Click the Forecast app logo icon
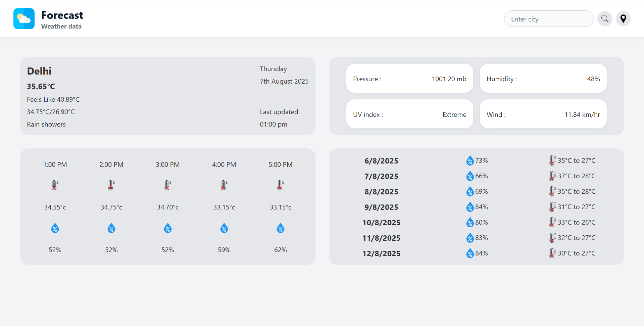This screenshot has height=326, width=644. (24, 19)
